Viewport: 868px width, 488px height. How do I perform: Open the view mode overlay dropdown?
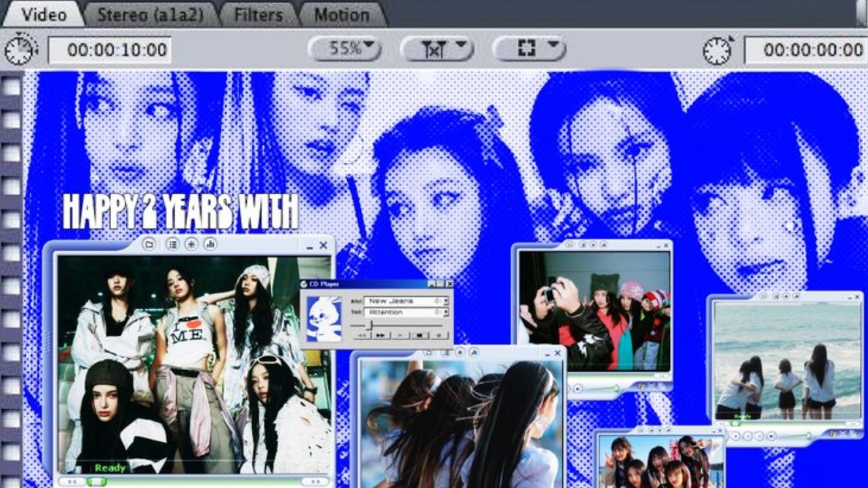tap(529, 49)
